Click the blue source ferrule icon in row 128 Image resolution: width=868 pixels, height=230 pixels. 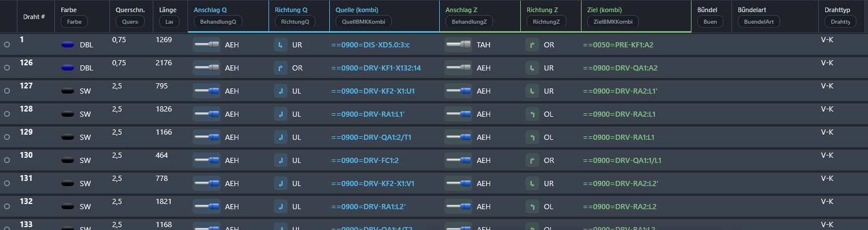tap(206, 114)
